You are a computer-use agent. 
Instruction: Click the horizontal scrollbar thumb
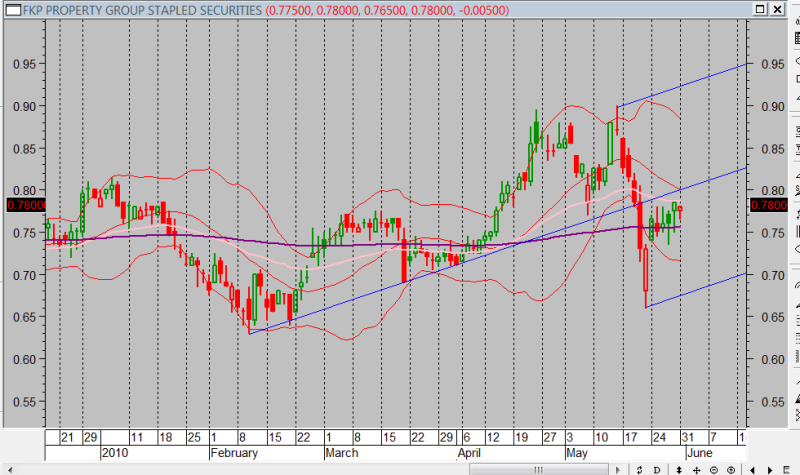pos(539,470)
